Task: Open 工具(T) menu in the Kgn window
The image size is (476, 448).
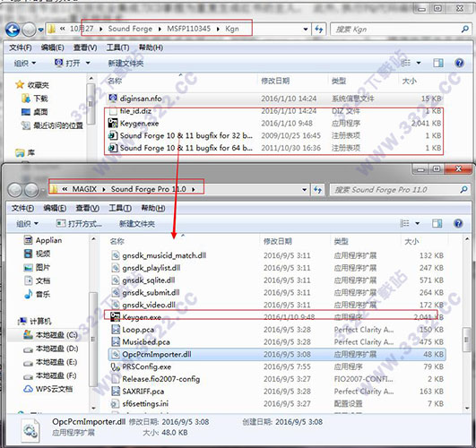Action: coord(117,47)
